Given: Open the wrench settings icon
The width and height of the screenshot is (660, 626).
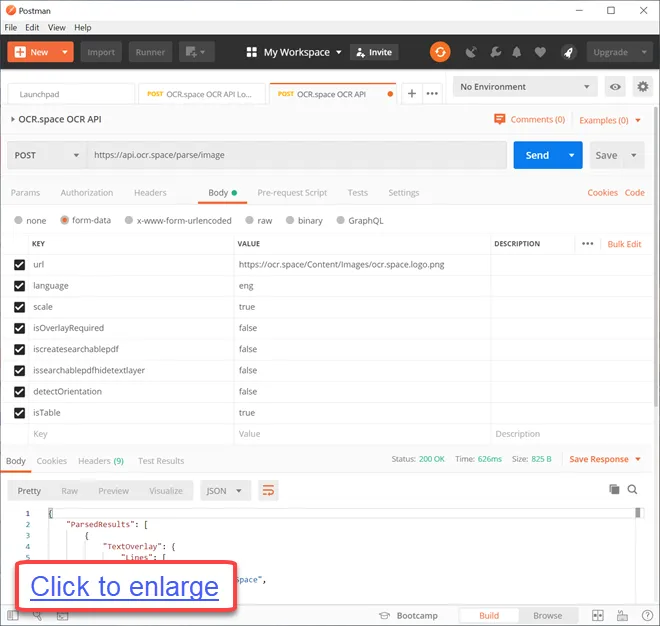Looking at the screenshot, I should 495,52.
